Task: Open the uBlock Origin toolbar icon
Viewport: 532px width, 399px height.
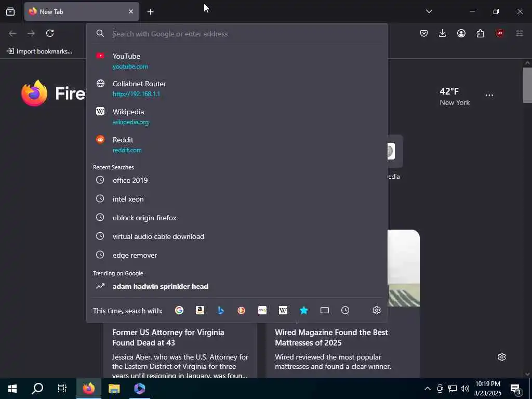Action: coord(499,33)
